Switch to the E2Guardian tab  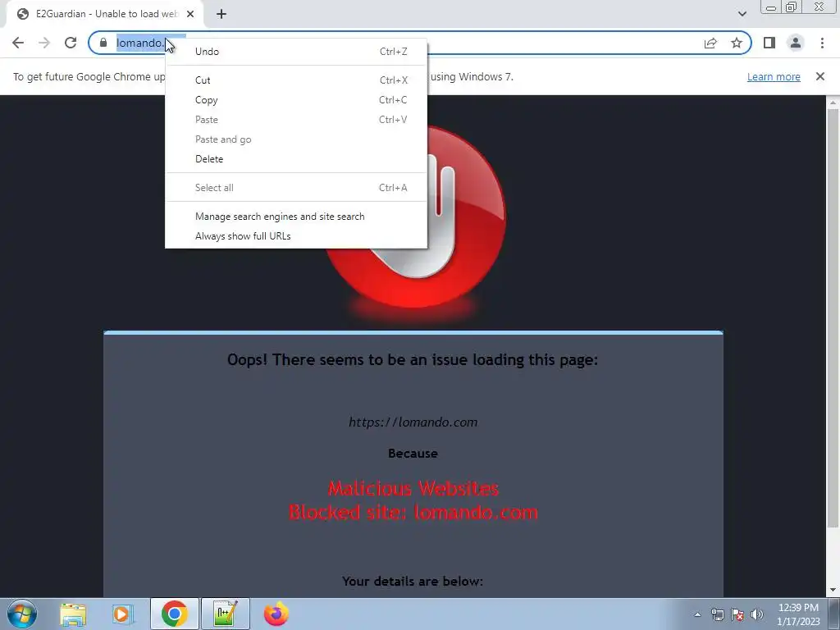[105, 14]
